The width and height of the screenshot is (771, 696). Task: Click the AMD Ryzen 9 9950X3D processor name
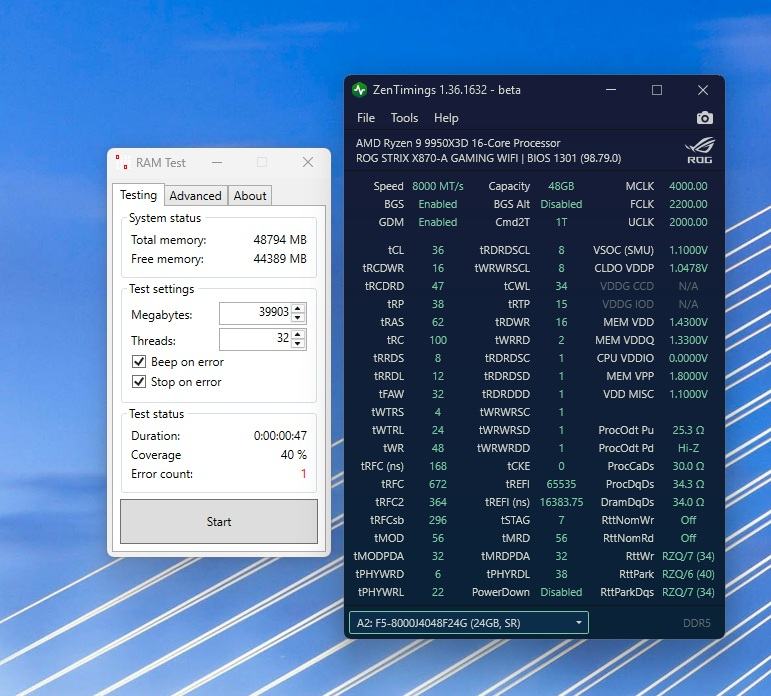tap(458, 143)
